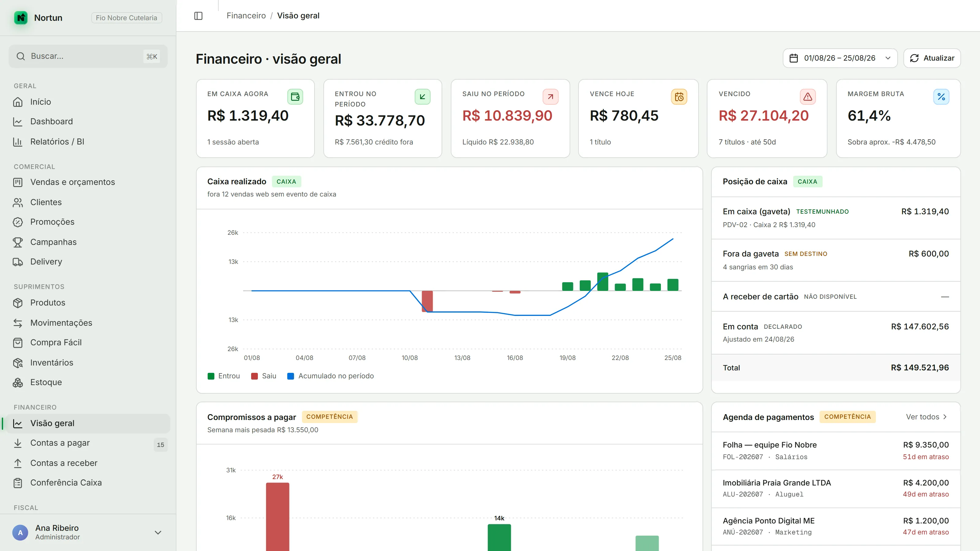Click the Vendas e orçamentos icon
This screenshot has width=980, height=551.
[18, 182]
